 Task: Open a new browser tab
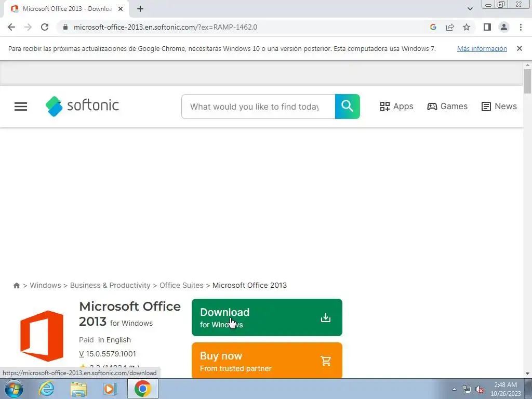pos(140,9)
